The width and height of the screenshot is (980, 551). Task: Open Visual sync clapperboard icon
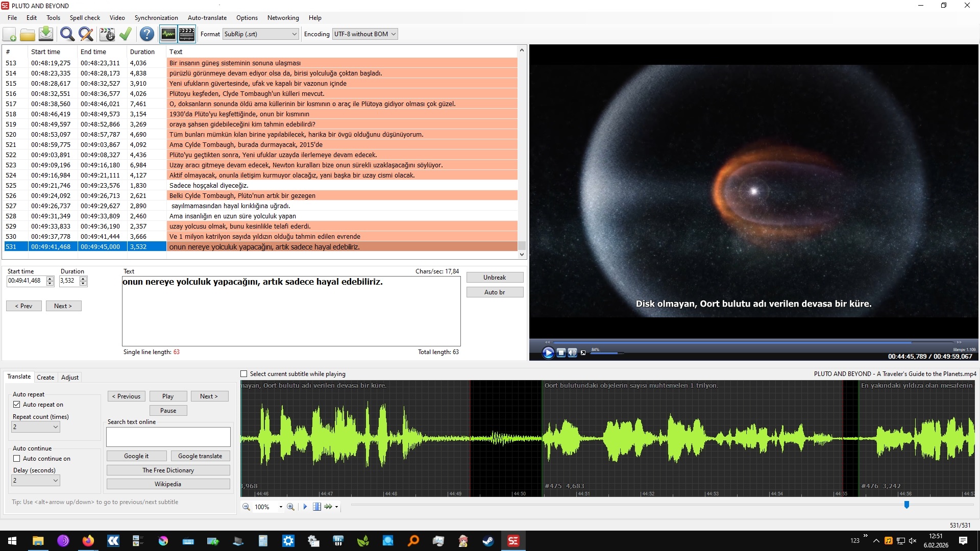click(107, 34)
